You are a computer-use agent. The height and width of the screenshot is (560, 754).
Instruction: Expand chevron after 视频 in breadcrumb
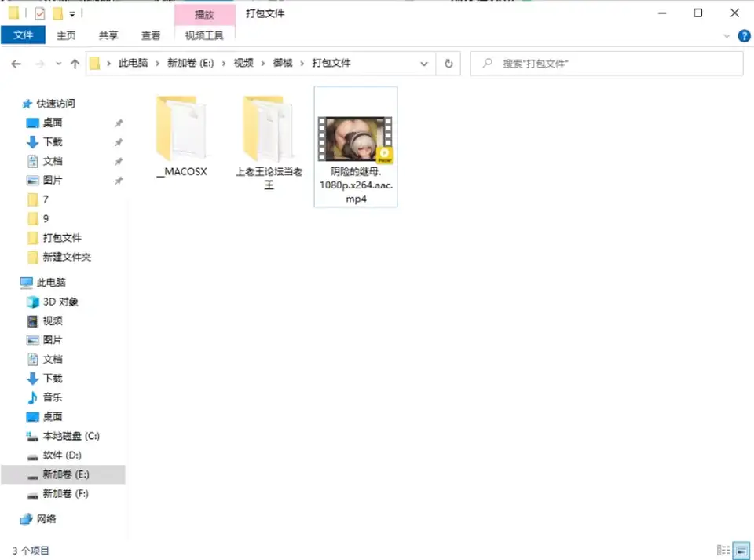click(263, 64)
